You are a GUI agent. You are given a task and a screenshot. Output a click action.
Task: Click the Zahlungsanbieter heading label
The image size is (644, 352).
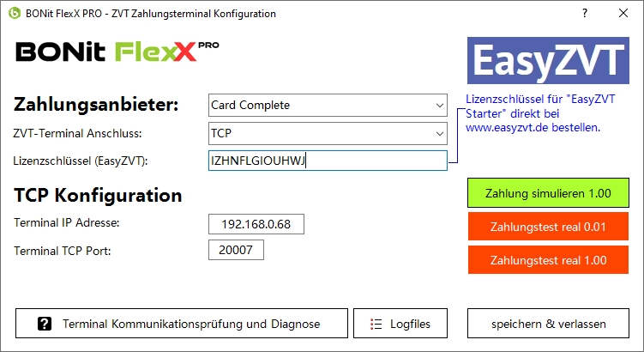click(96, 105)
